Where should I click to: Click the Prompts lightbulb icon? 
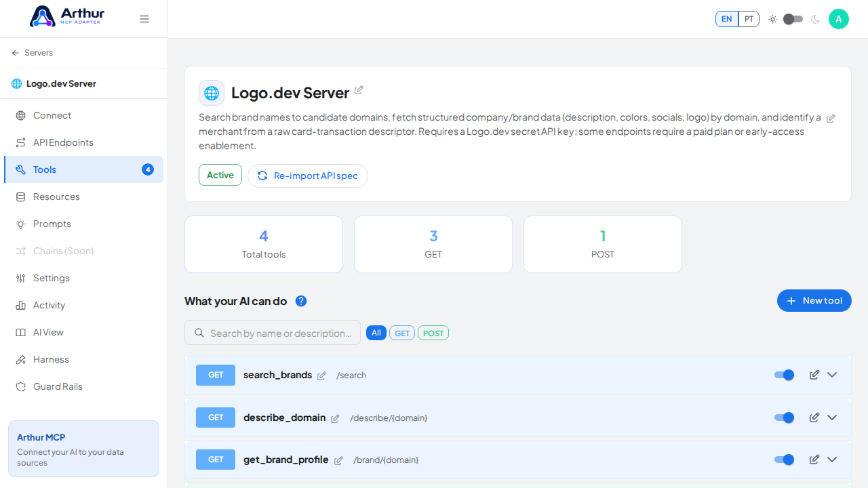21,224
